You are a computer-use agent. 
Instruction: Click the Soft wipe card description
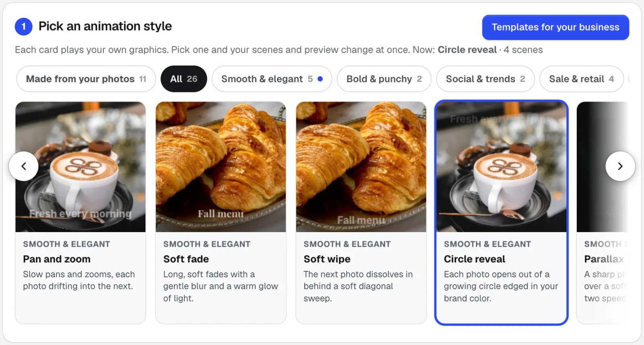(358, 286)
